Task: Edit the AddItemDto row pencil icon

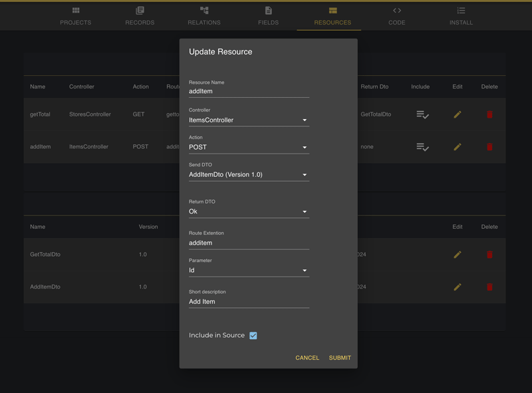Action: coord(458,287)
